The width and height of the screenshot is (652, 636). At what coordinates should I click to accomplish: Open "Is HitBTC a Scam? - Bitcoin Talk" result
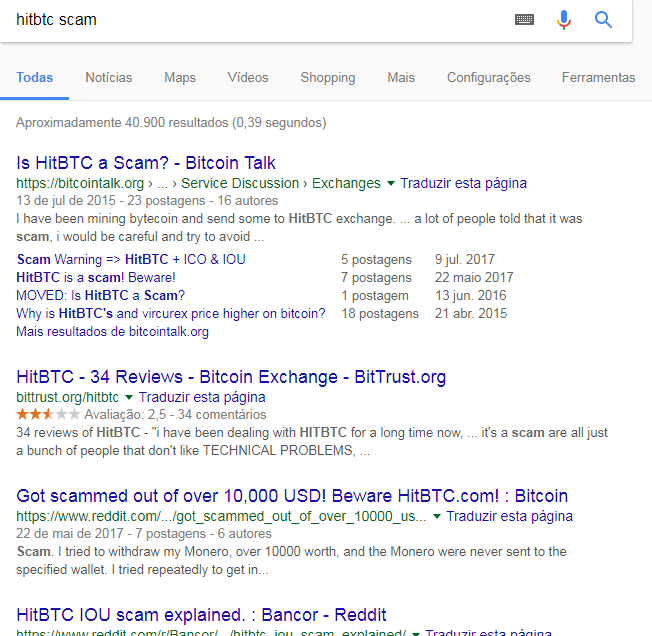click(146, 163)
